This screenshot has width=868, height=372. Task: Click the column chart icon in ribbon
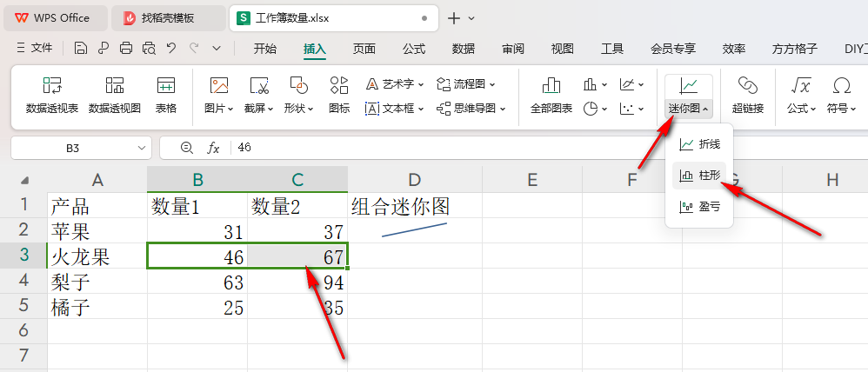[x=590, y=84]
